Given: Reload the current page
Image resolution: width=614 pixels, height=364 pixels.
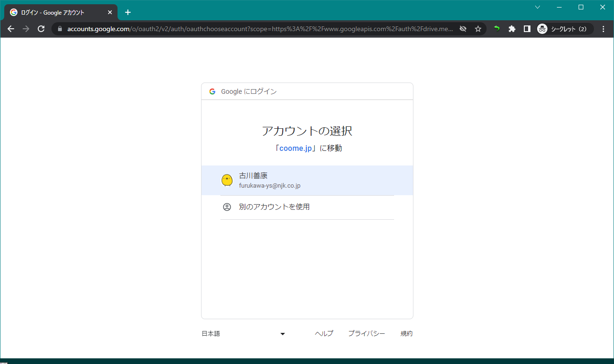Looking at the screenshot, I should coord(41,29).
